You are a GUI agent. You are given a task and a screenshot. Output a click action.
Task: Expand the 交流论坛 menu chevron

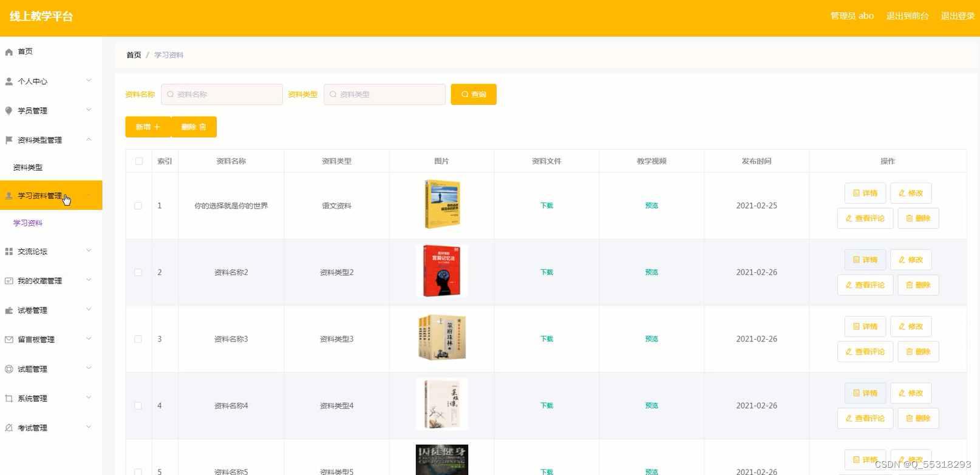[89, 251]
